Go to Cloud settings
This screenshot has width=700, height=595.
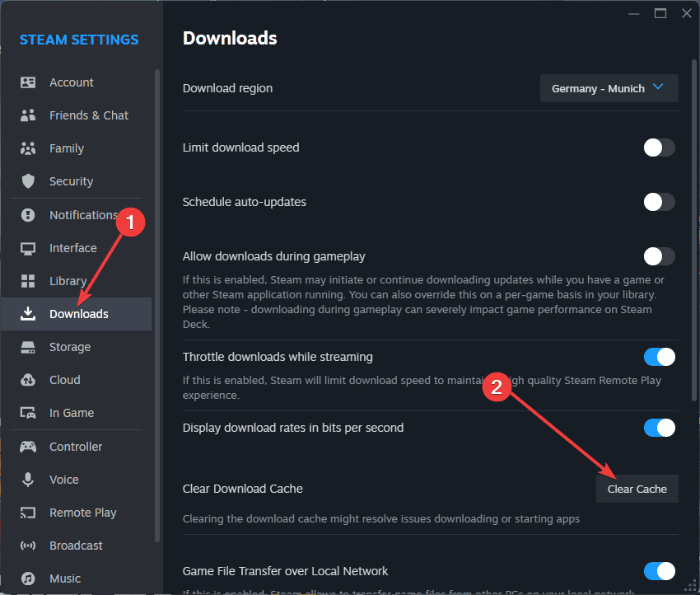[77, 380]
